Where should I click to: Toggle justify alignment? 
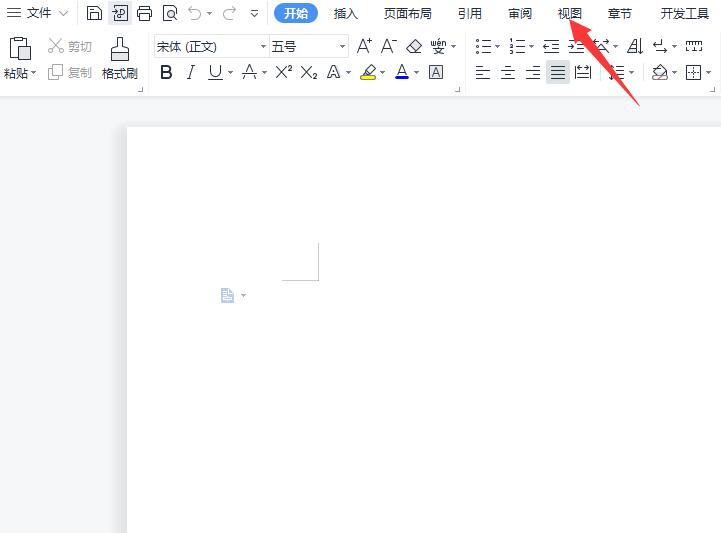point(558,72)
